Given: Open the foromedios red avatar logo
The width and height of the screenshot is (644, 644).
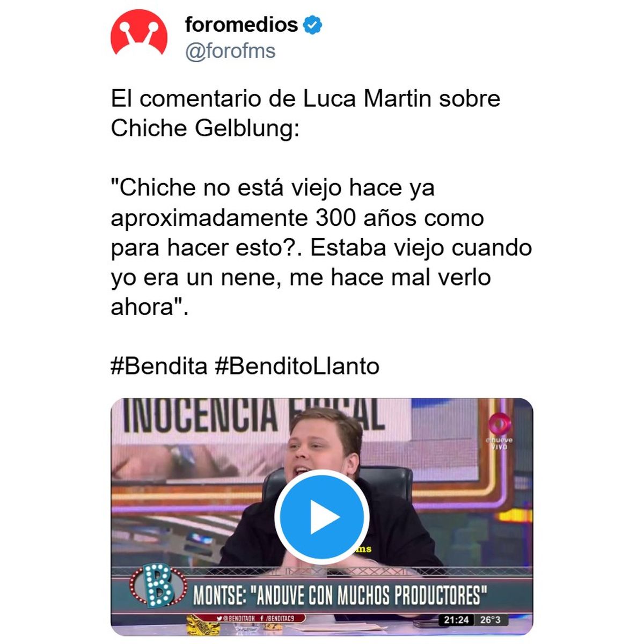Looking at the screenshot, I should pyautogui.click(x=138, y=32).
